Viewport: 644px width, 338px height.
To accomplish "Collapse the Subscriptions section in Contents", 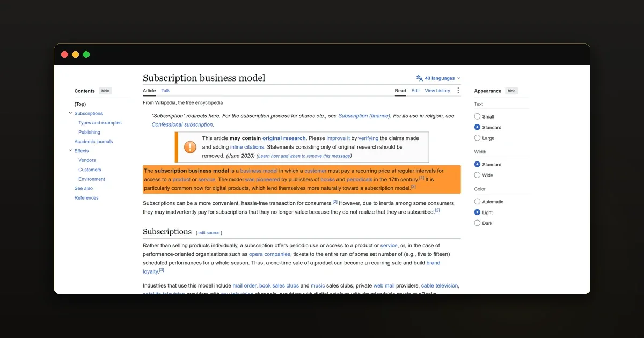I will [x=70, y=113].
